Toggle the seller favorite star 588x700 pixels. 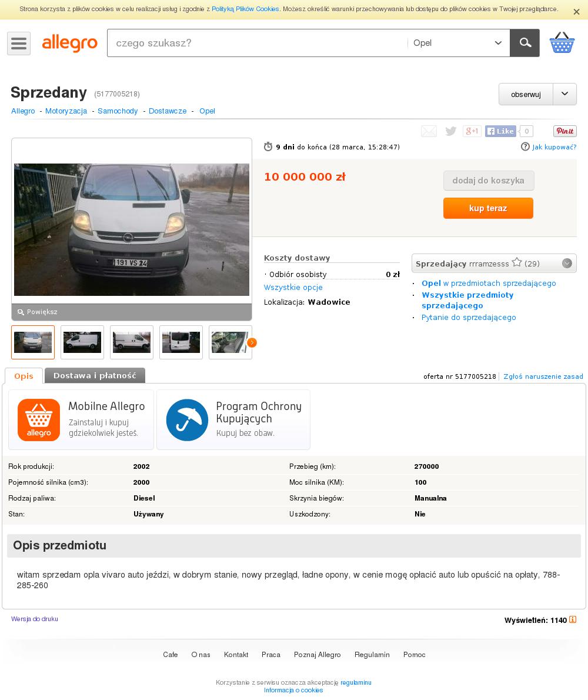tap(517, 262)
